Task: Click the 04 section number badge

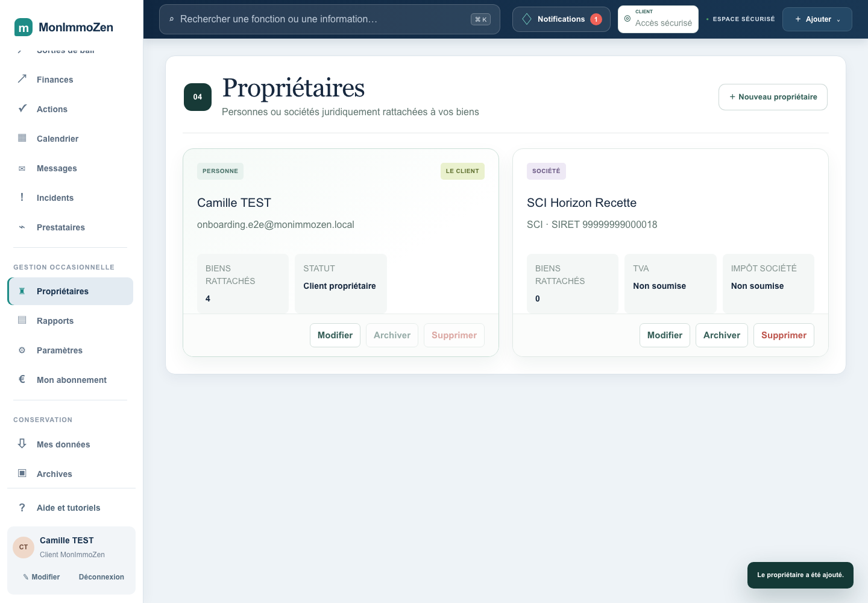Action: coord(198,97)
